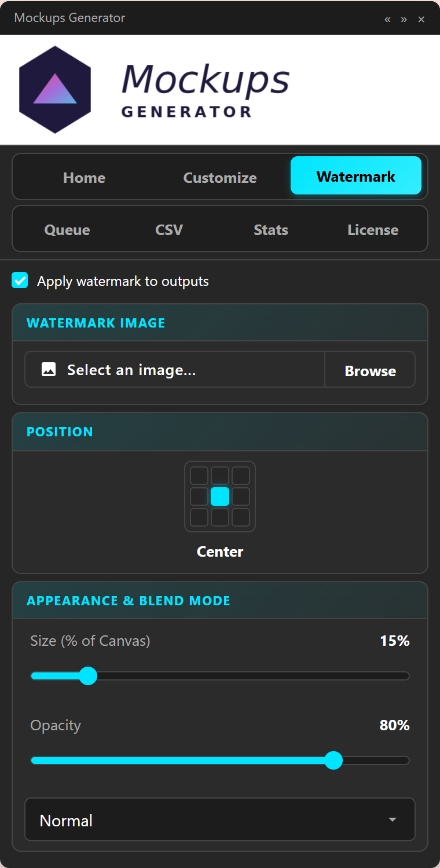Click the Opacity slider handle
This screenshot has height=868, width=440.
coord(333,760)
